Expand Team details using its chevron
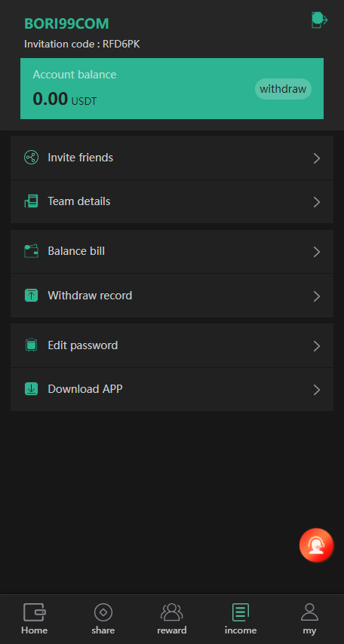Viewport: 344px width, 644px height. [x=316, y=202]
